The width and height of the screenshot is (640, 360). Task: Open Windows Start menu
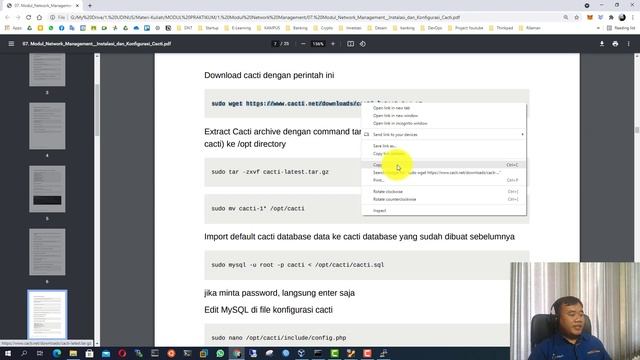point(8,353)
